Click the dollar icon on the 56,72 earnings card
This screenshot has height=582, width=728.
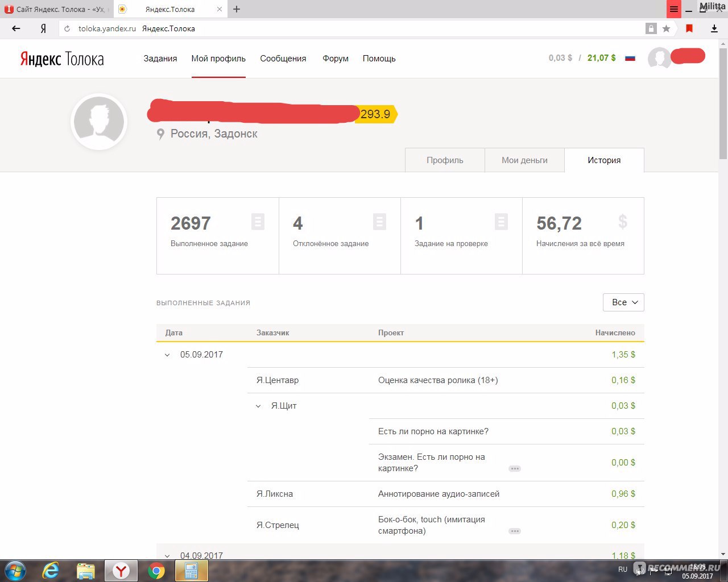623,222
